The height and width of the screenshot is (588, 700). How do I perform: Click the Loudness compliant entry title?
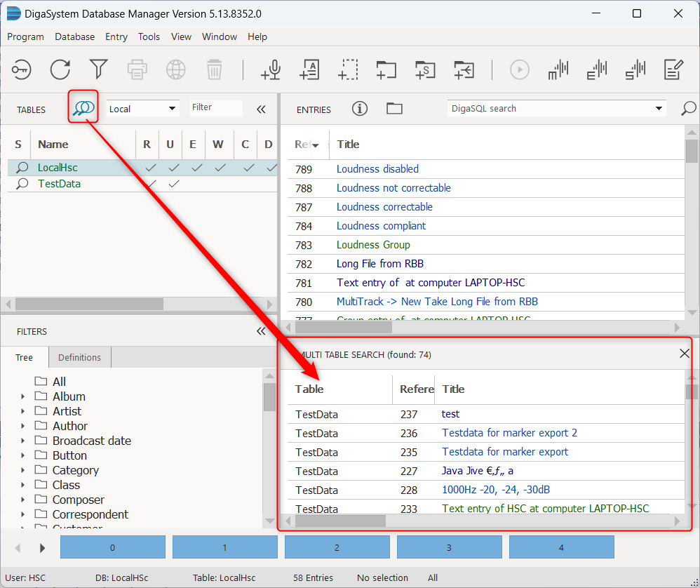[x=381, y=226]
